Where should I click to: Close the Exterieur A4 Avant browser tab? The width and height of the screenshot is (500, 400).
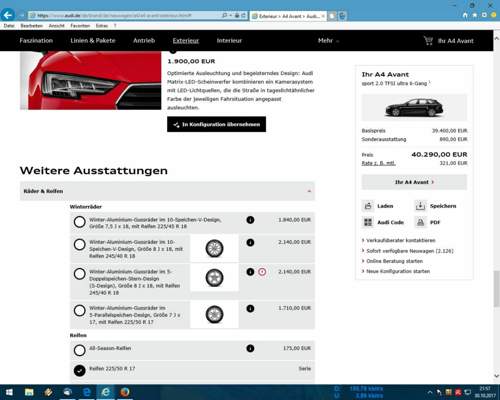pos(323,16)
